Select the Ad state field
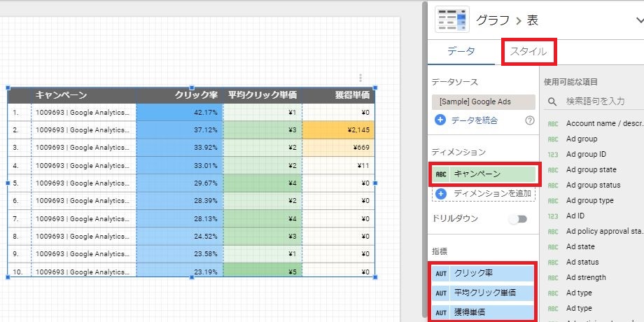The height and width of the screenshot is (322, 644). pyautogui.click(x=580, y=246)
